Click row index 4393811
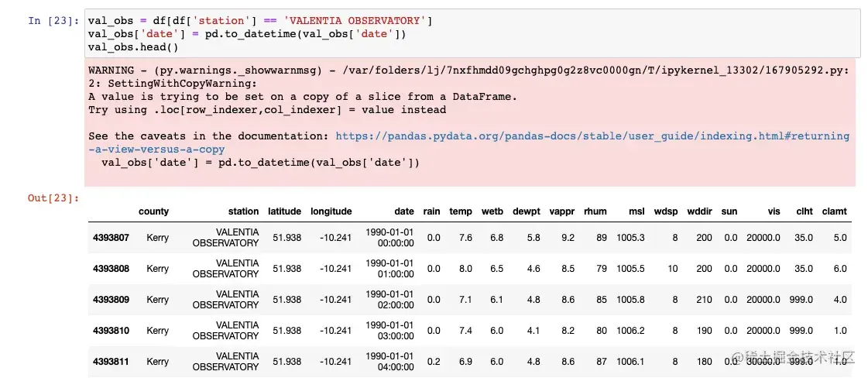Viewport: 868px width, 378px height. (x=111, y=362)
